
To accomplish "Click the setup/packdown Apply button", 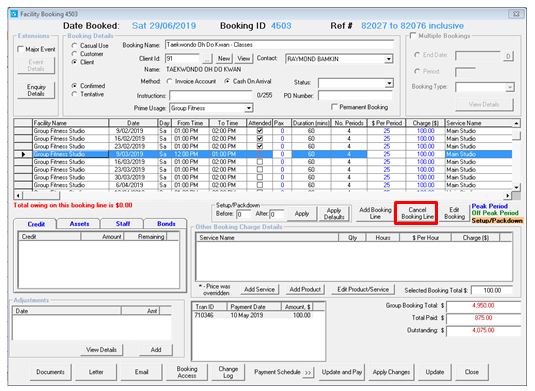I will [301, 214].
